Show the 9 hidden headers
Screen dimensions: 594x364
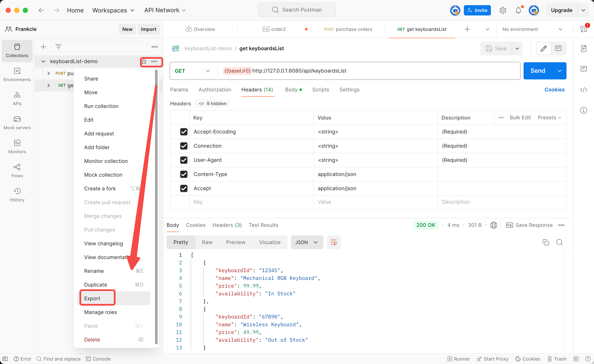coord(213,104)
